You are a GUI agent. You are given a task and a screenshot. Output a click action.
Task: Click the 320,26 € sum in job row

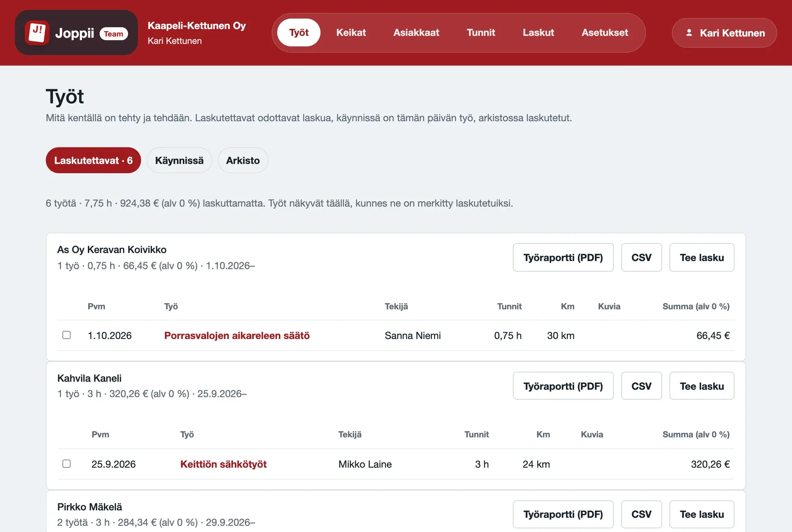[710, 464]
